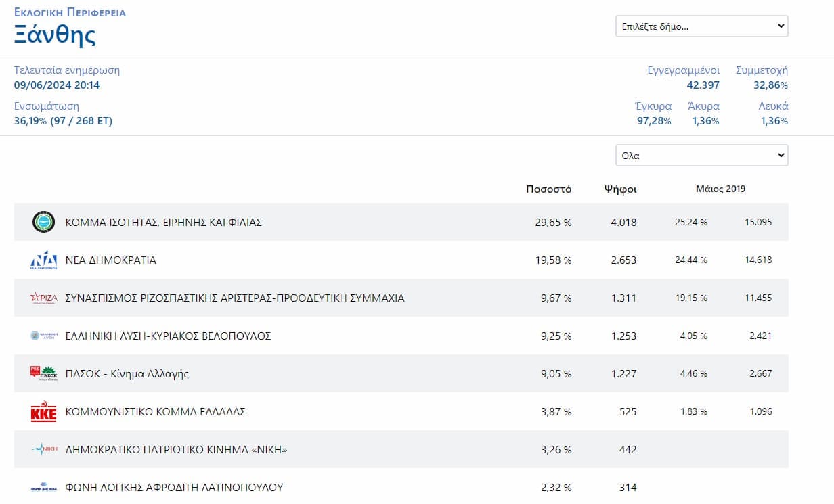Click the 4,05 % May 2019 cell

coord(694,336)
